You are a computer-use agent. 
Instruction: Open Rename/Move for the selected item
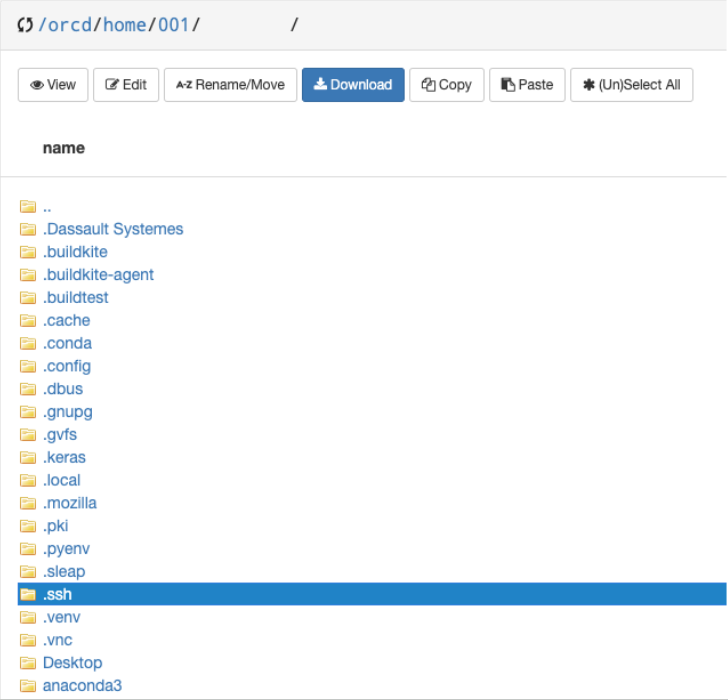230,85
